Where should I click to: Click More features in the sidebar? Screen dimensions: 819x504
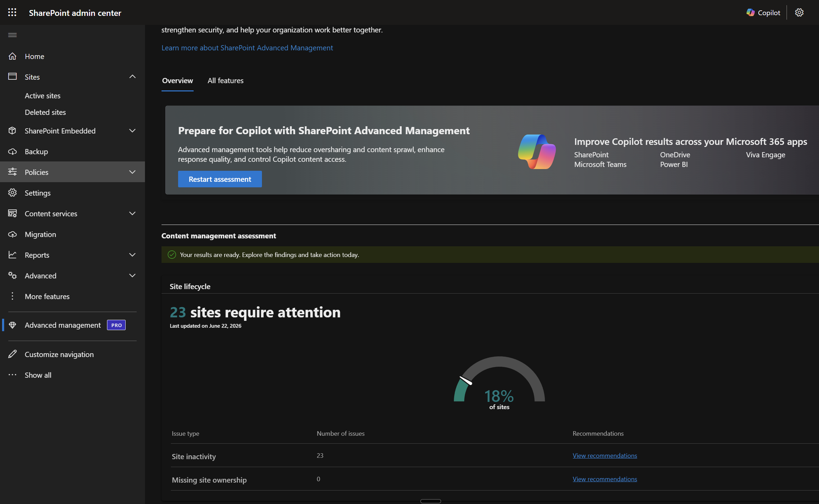(x=47, y=296)
